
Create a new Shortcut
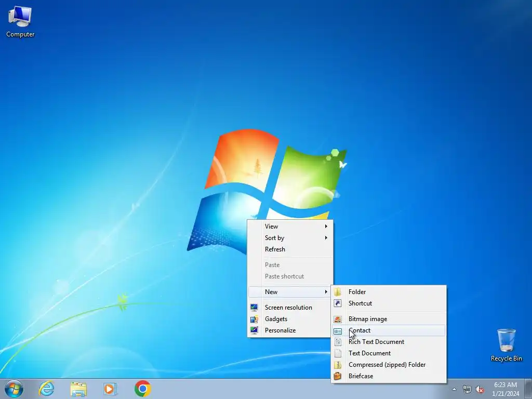pos(389,303)
